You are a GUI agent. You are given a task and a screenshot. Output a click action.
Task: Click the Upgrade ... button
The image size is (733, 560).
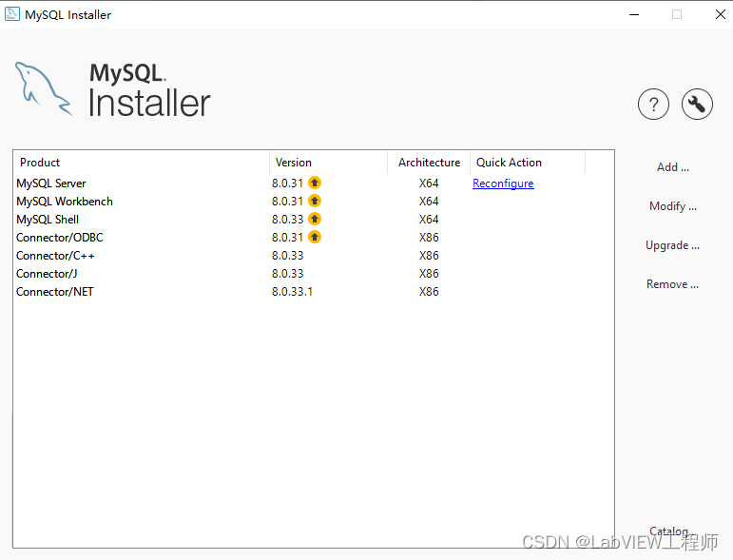[673, 245]
